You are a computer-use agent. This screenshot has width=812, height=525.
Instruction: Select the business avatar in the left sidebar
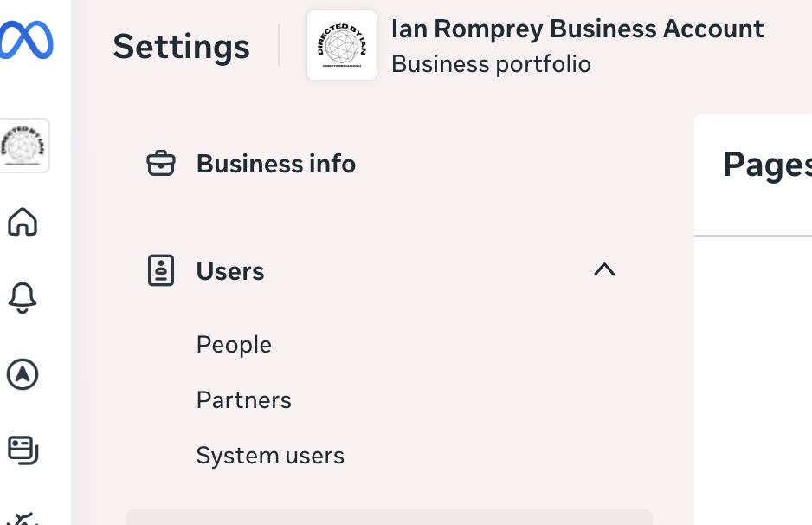click(x=24, y=146)
